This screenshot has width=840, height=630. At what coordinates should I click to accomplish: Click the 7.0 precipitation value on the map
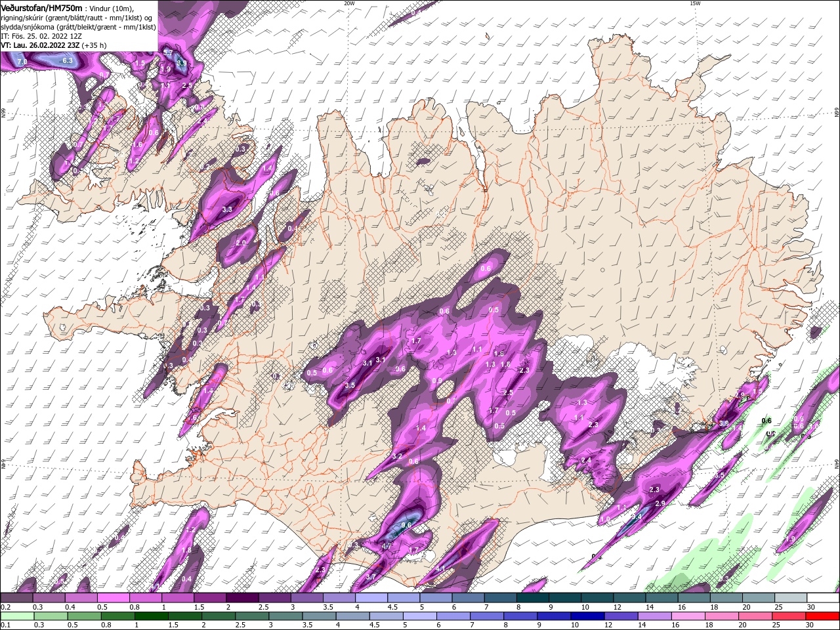tap(22, 62)
